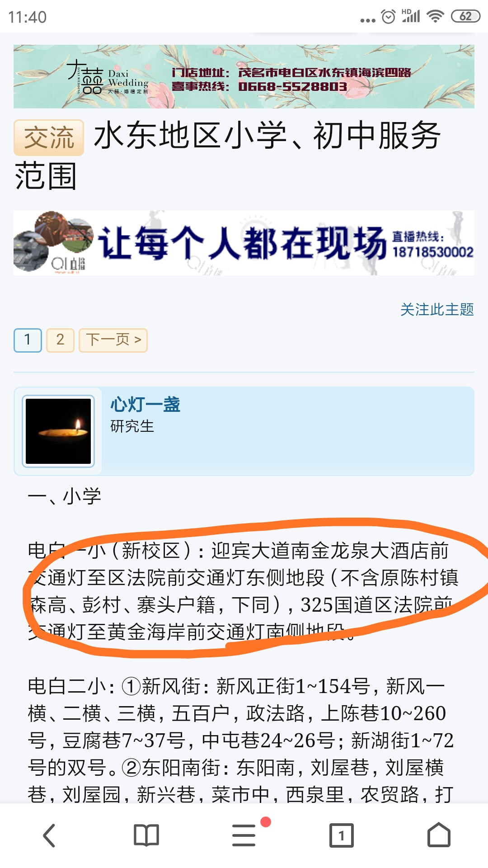Click 关注此主题 link
The image size is (488, 868).
click(437, 310)
